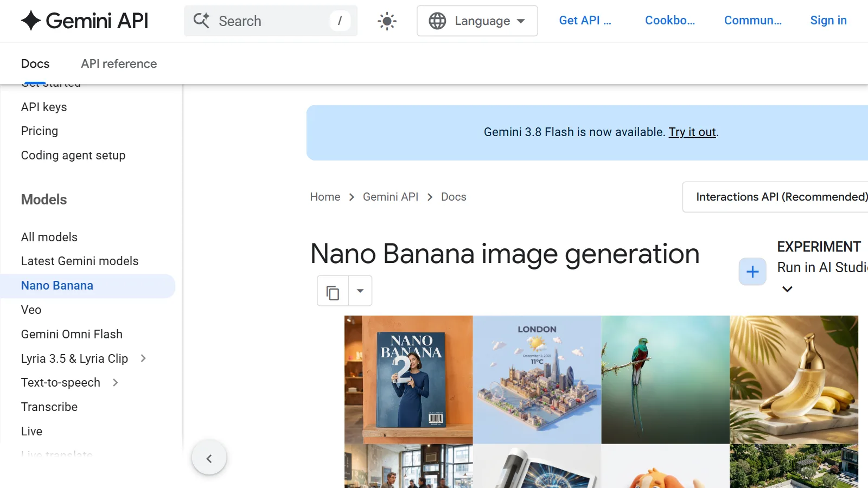Open the Pricing page

pyautogui.click(x=40, y=131)
